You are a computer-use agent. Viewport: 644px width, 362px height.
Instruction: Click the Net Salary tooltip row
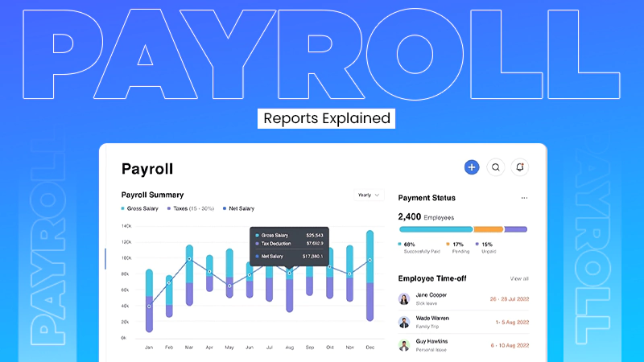289,256
